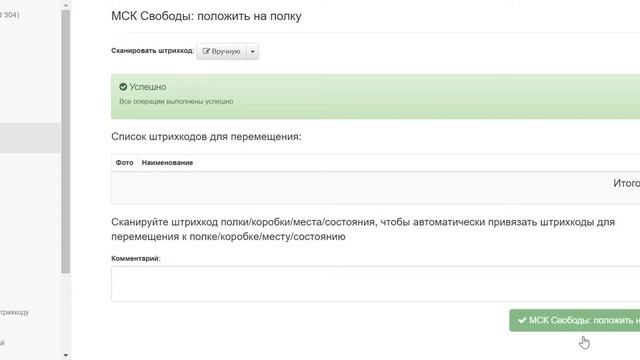Viewport: 640px width, 360px height.
Task: Click the green 'МСК Свободы: положить' confirm button
Action: point(575,320)
